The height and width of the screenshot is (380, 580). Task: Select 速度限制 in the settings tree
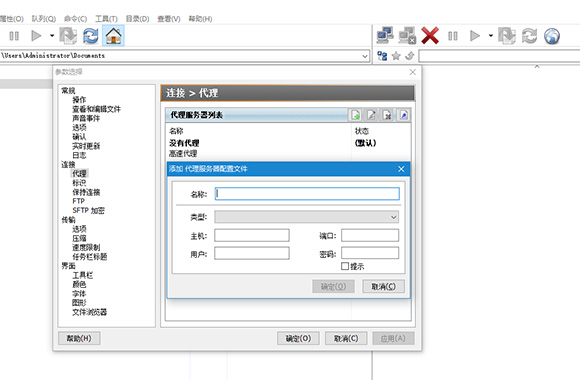tap(86, 247)
